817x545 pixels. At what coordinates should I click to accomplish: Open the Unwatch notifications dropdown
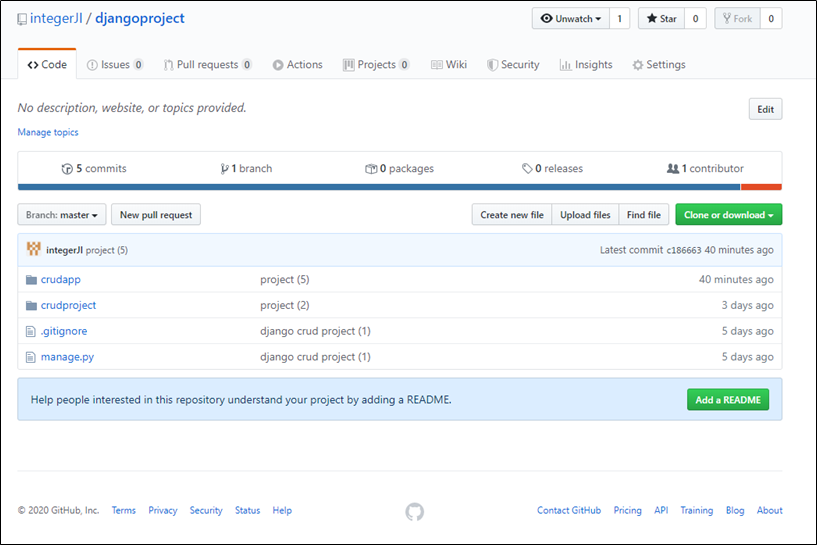click(x=571, y=18)
